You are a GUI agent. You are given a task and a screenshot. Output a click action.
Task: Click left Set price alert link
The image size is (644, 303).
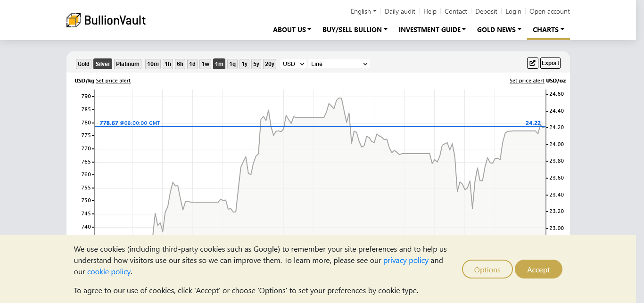pos(113,81)
